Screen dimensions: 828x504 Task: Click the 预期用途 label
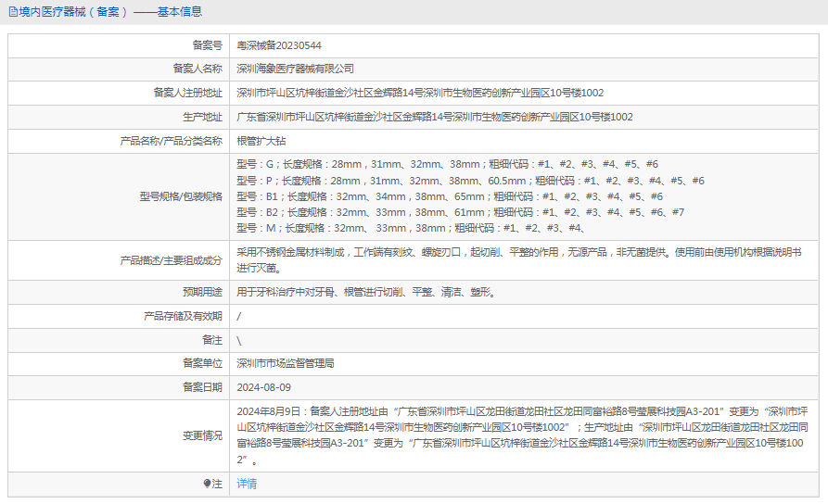pyautogui.click(x=202, y=292)
